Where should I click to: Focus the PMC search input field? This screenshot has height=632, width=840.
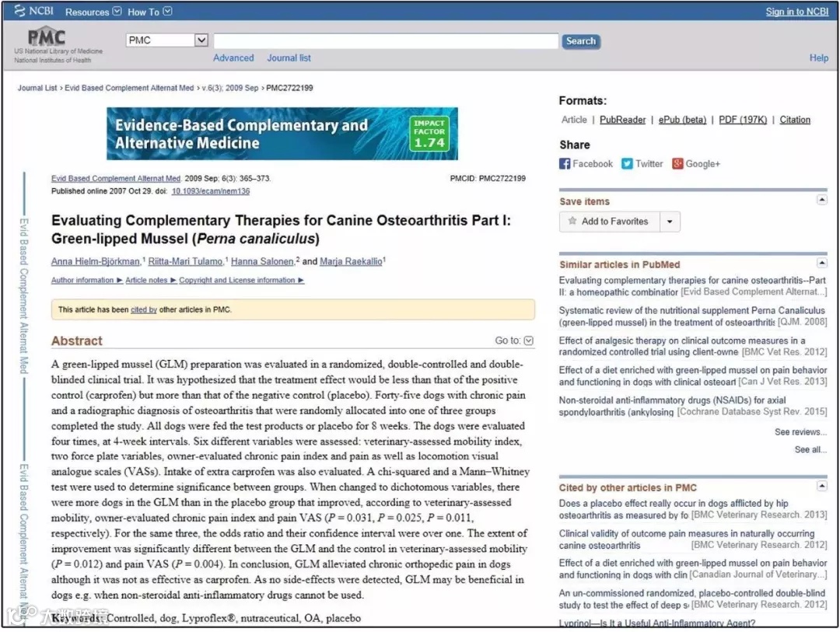(x=386, y=40)
